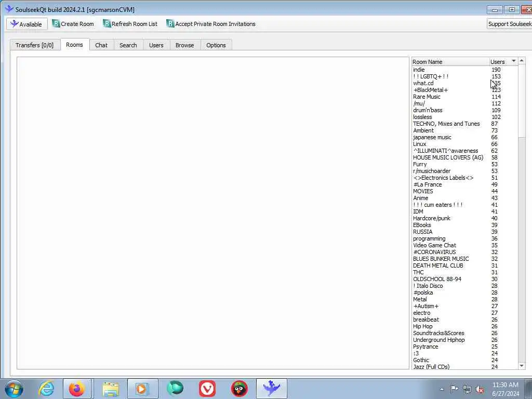Select the drum'n'bass room
Image resolution: width=532 pixels, height=399 pixels.
(x=464, y=110)
